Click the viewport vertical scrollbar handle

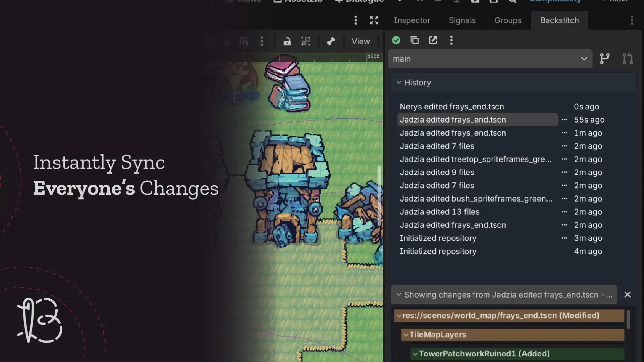379,195
